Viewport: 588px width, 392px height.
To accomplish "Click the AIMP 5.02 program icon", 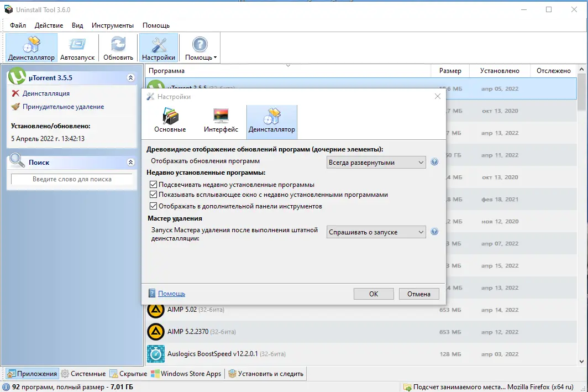I will coord(156,310).
